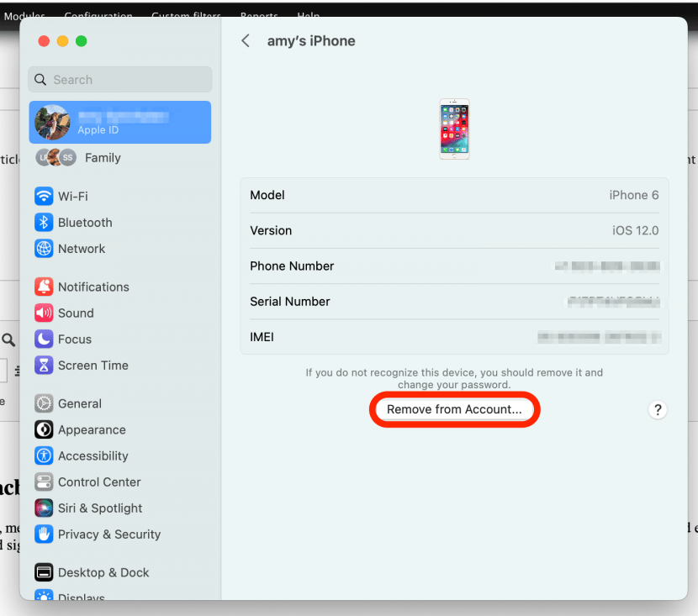Open the Network globe icon

pos(44,249)
